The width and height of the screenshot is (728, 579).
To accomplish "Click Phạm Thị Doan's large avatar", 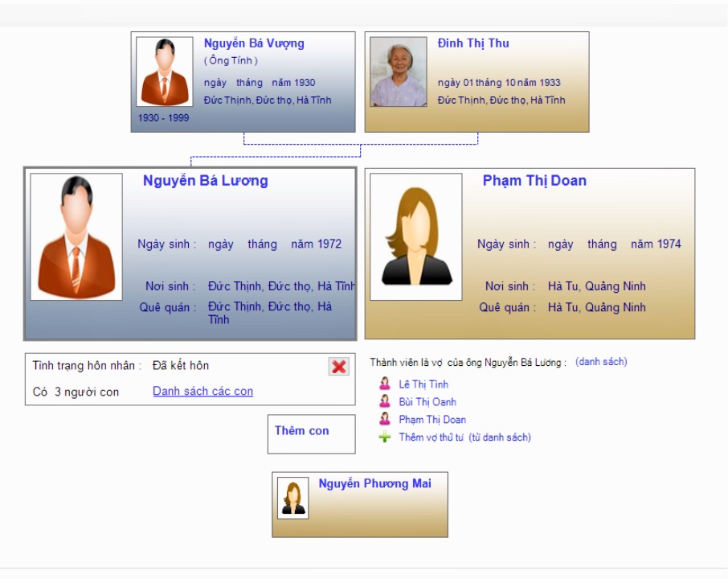I will tap(416, 236).
